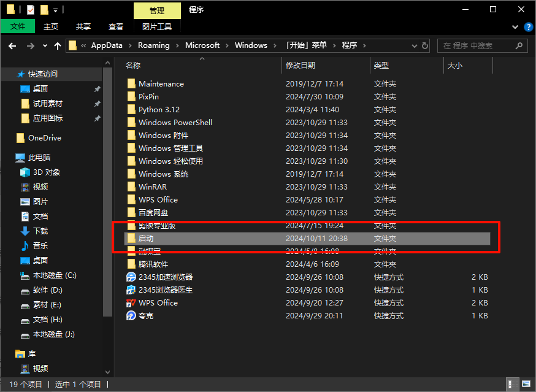The width and height of the screenshot is (536, 392).
Task: Select the Windows PowerShell folder
Action: pyautogui.click(x=175, y=123)
